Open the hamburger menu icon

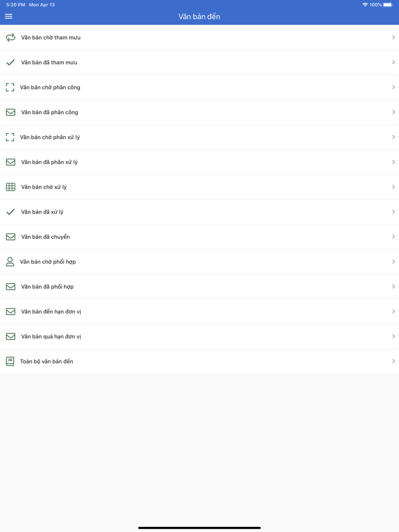(x=9, y=16)
